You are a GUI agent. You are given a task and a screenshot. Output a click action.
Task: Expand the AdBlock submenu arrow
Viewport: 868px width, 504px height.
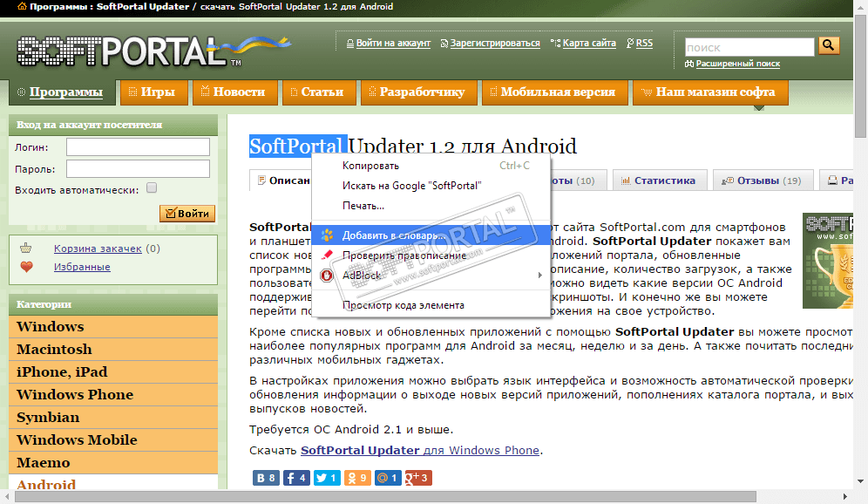pyautogui.click(x=539, y=275)
